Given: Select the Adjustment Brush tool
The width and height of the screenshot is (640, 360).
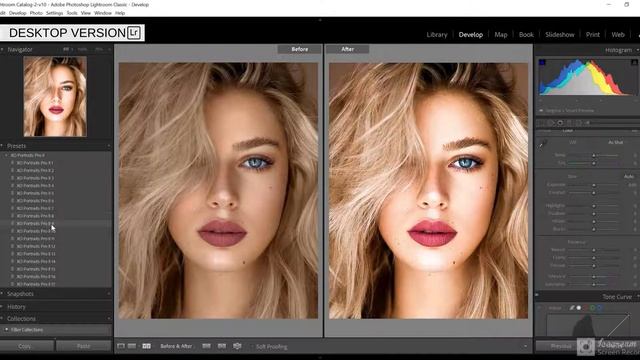Looking at the screenshot, I should (x=587, y=122).
